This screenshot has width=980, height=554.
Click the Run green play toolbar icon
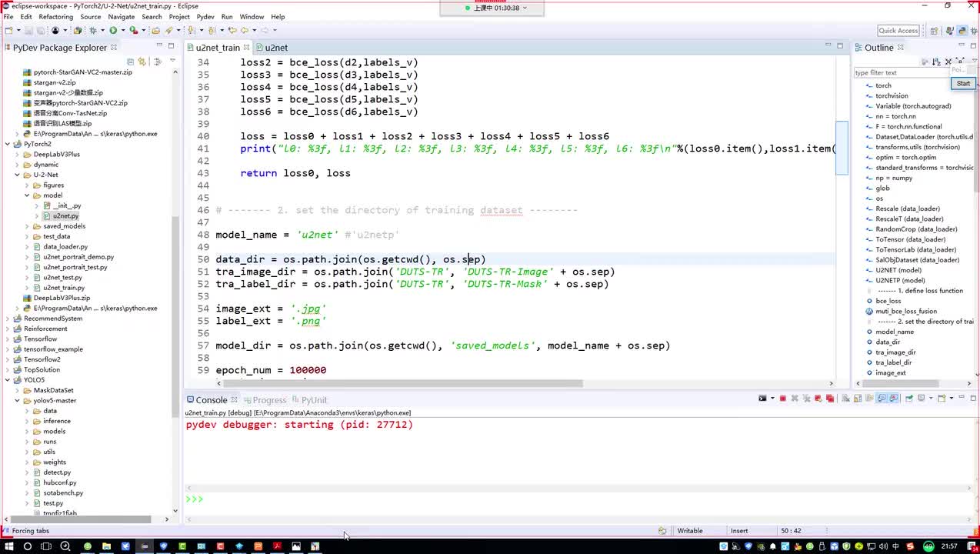click(113, 31)
